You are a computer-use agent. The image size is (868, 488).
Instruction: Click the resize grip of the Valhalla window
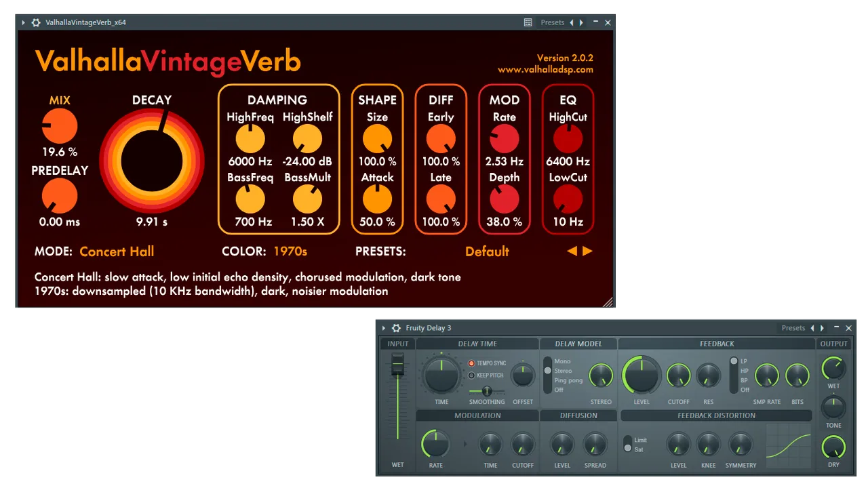[608, 302]
